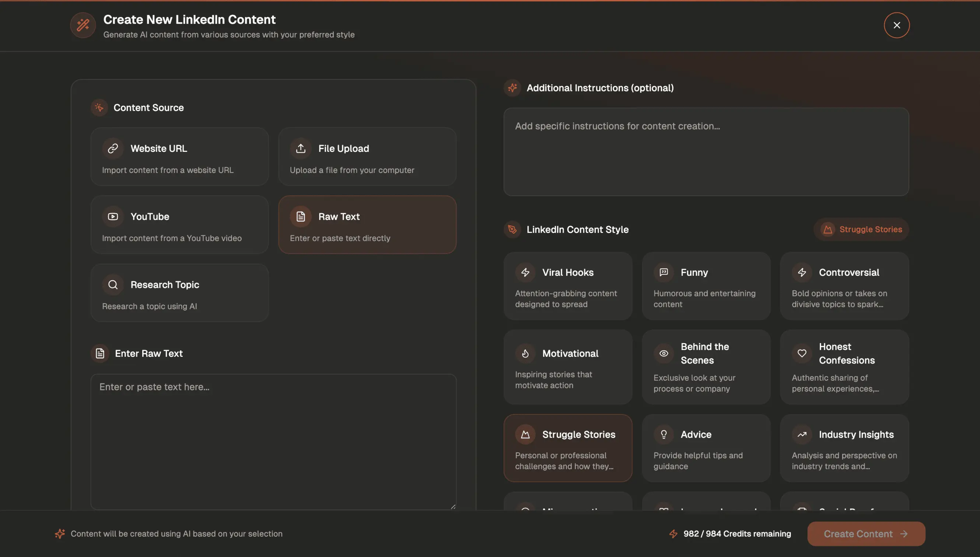Select the Struggle Stories style card
The width and height of the screenshot is (980, 557).
568,448
